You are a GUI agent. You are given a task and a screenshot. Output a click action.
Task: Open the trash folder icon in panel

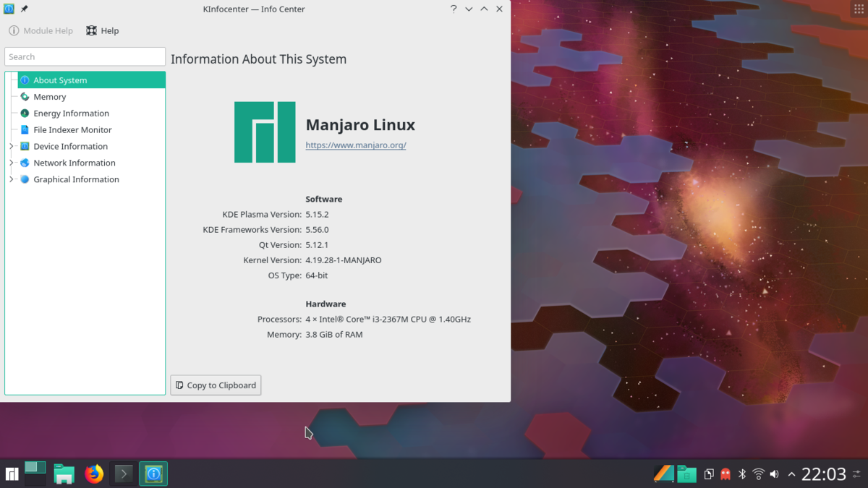tap(687, 474)
